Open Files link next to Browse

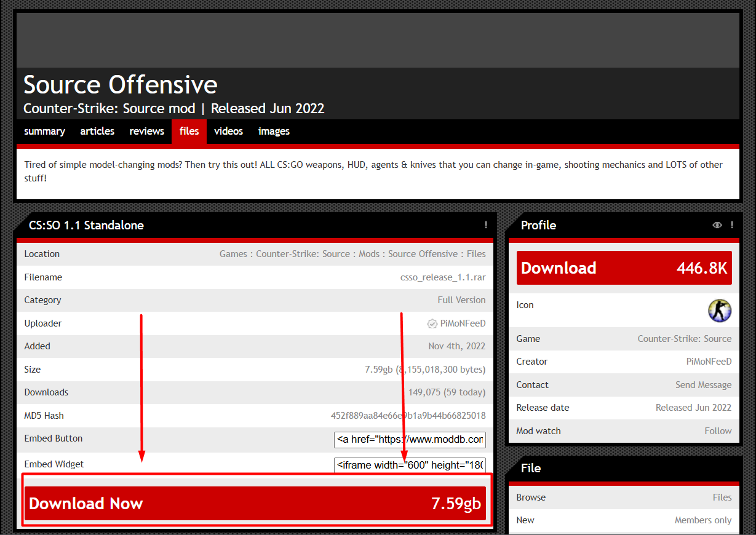[722, 497]
